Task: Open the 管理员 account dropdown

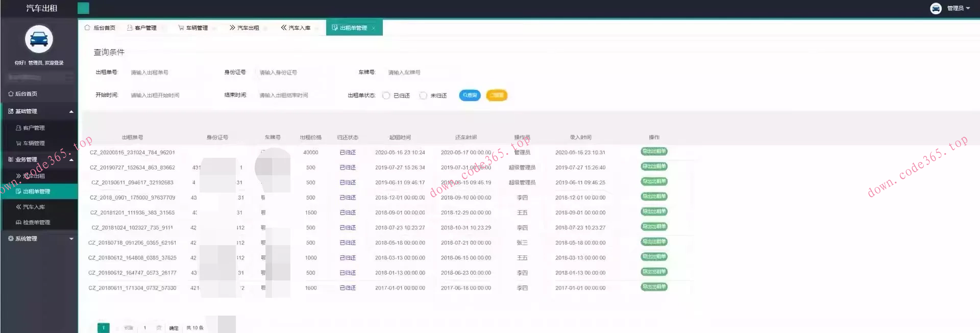Action: point(958,8)
